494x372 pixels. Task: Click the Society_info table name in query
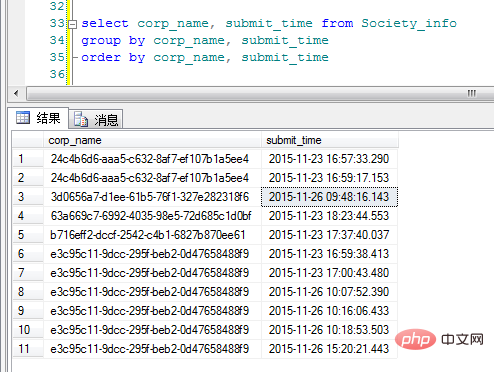(x=409, y=24)
